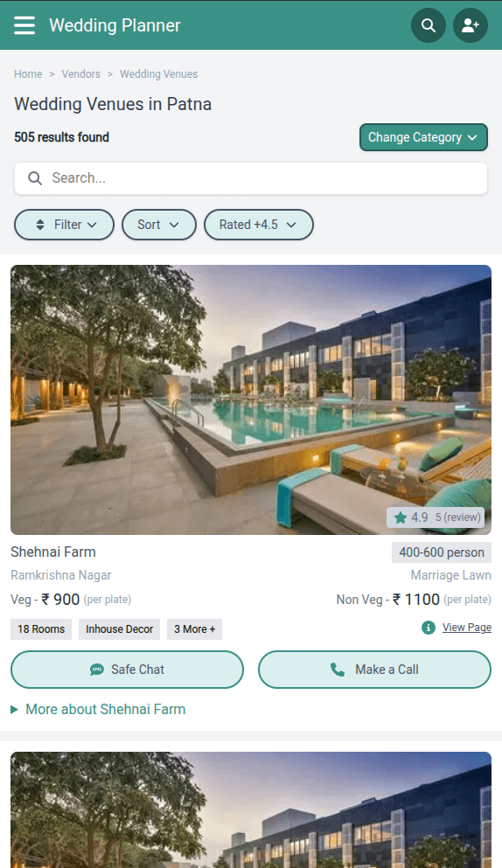
Task: Focus the Search input field
Action: (251, 178)
